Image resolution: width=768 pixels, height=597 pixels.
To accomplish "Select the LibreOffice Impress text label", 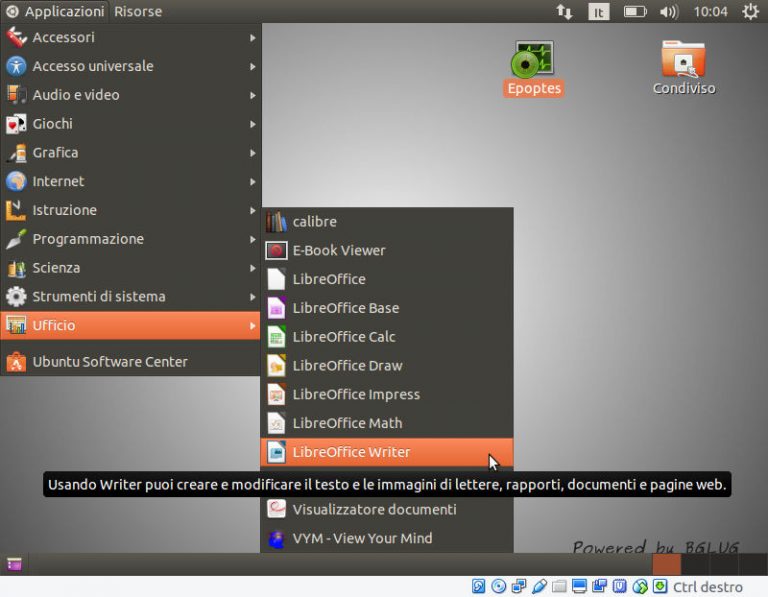I will pyautogui.click(x=356, y=395).
